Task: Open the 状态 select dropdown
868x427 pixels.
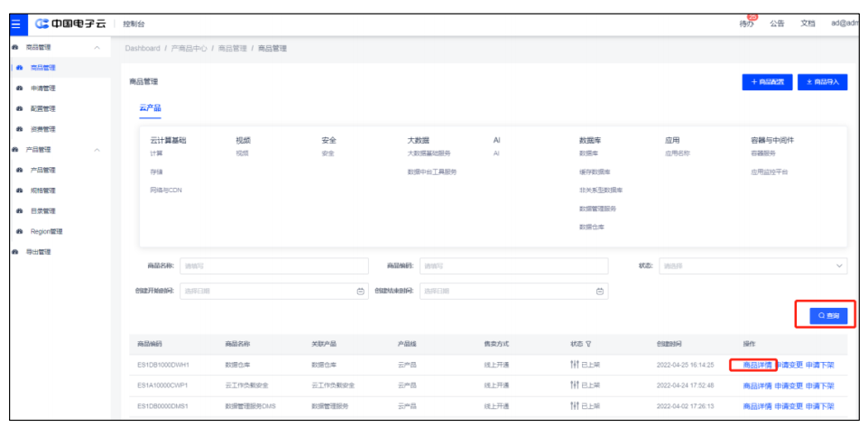Action: coord(753,265)
